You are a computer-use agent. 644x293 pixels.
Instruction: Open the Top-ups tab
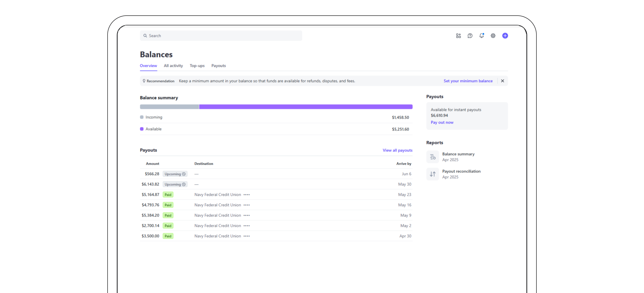[x=197, y=66]
